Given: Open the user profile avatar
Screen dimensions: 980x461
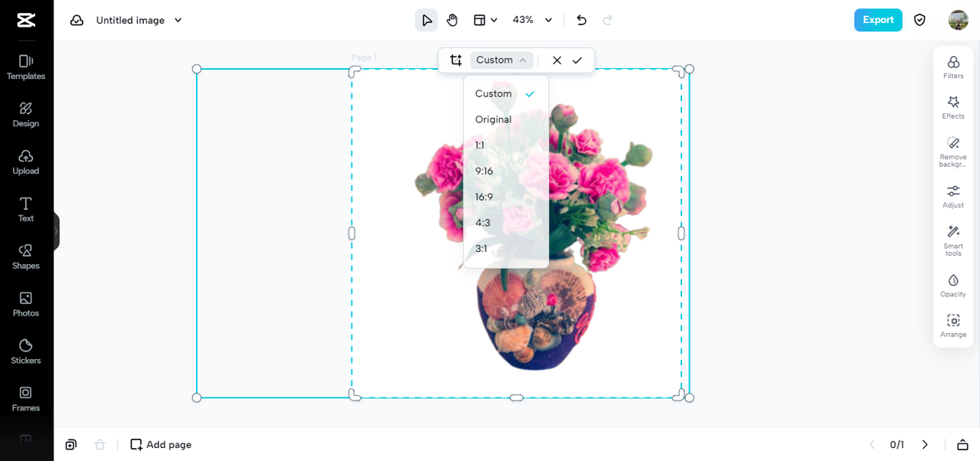Looking at the screenshot, I should click(x=958, y=20).
